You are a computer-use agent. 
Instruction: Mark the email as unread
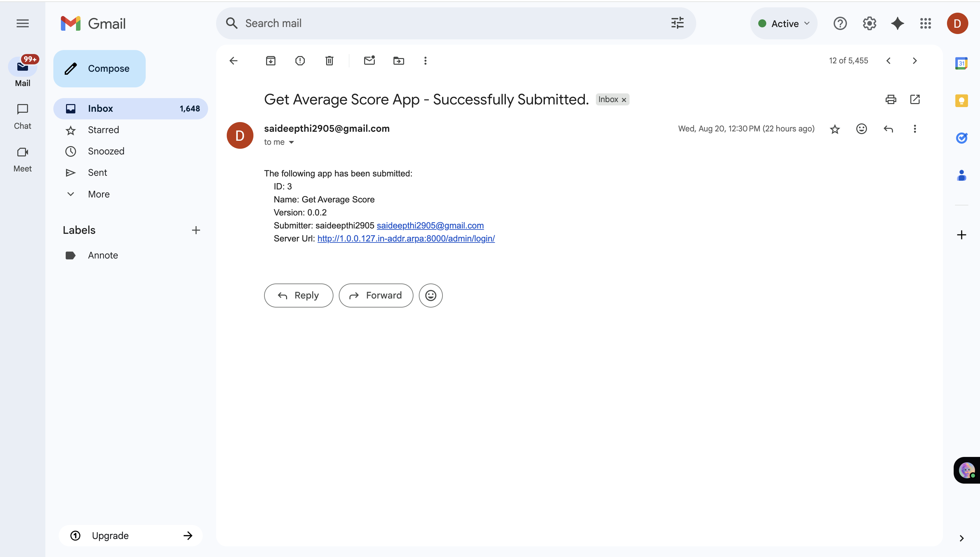point(369,60)
